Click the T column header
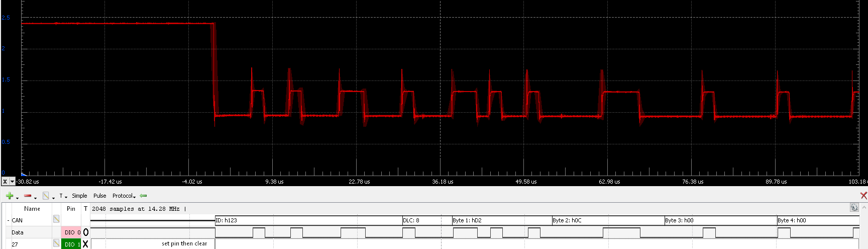This screenshot has height=249, width=868. [85, 209]
